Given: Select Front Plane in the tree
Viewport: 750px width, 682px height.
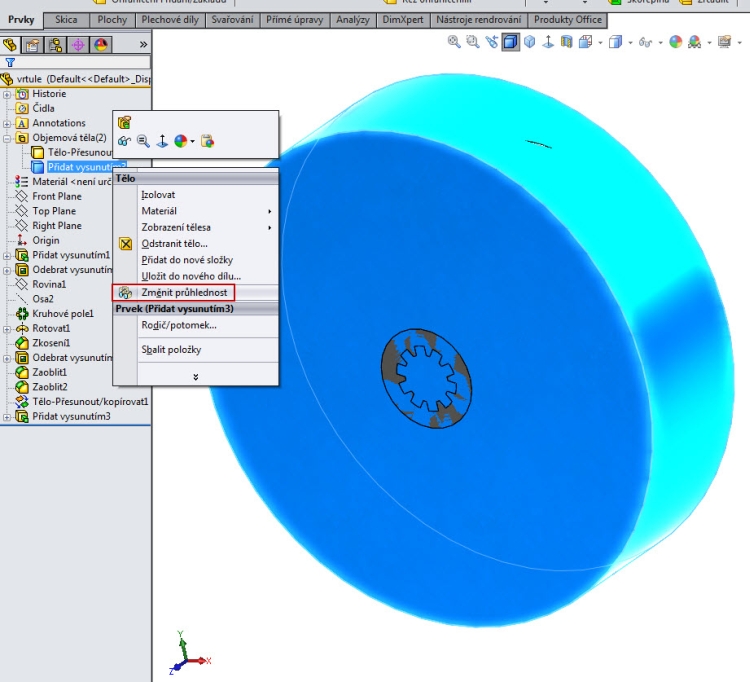Looking at the screenshot, I should pos(57,197).
